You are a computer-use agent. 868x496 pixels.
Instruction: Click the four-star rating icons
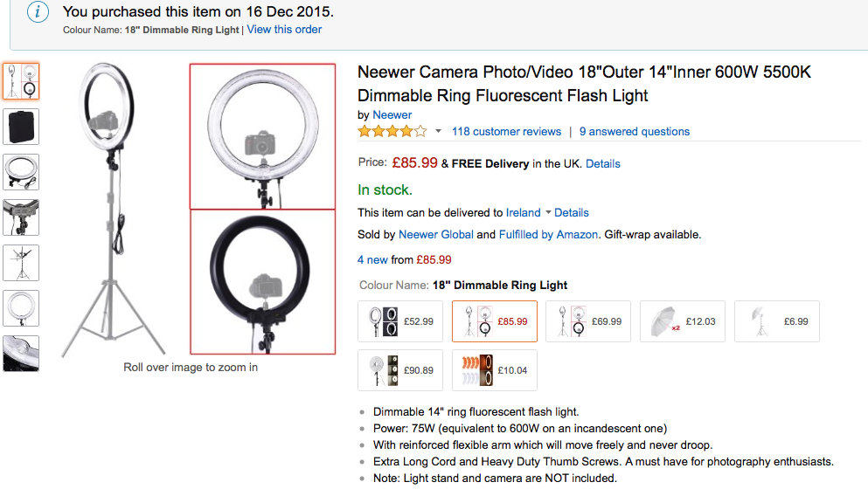[x=392, y=132]
